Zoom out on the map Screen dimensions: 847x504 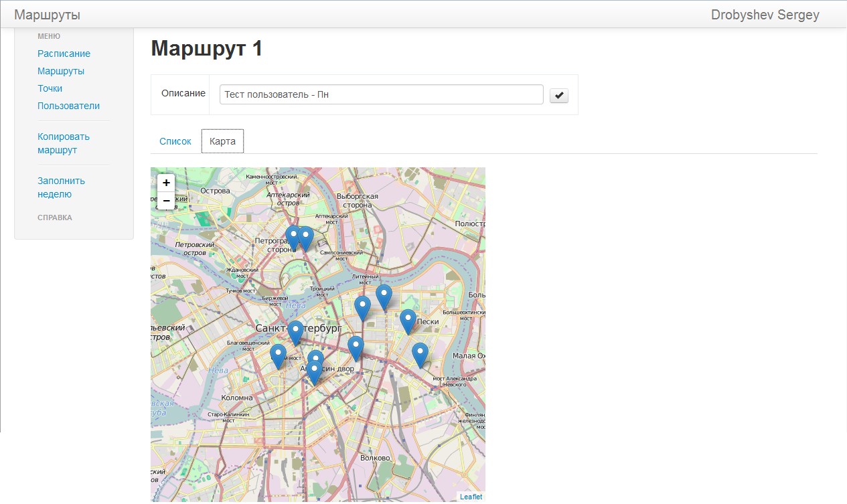click(x=166, y=200)
